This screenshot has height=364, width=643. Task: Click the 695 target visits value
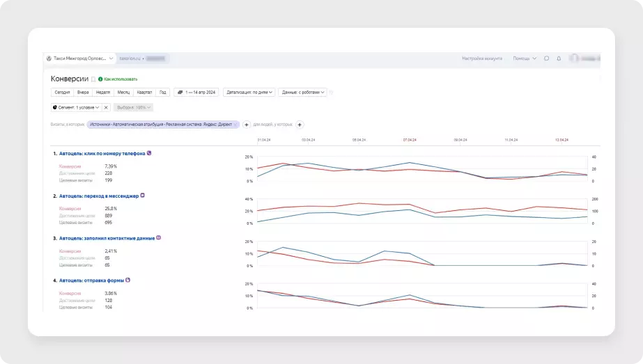(x=108, y=223)
